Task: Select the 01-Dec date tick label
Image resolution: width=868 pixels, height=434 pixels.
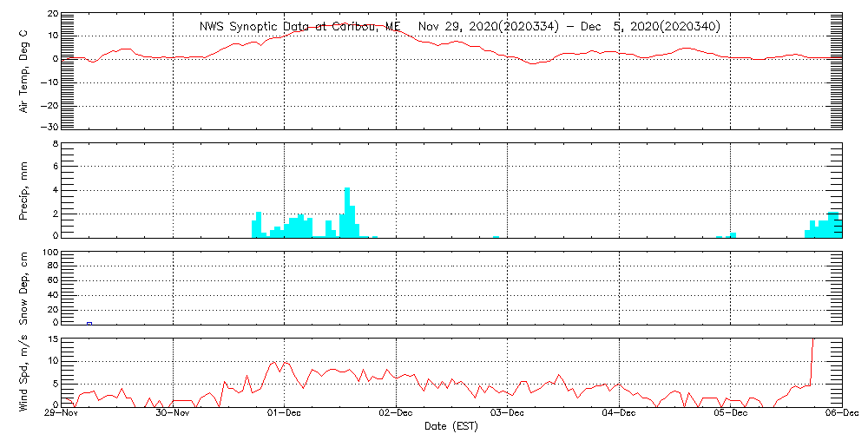Action: coord(286,415)
